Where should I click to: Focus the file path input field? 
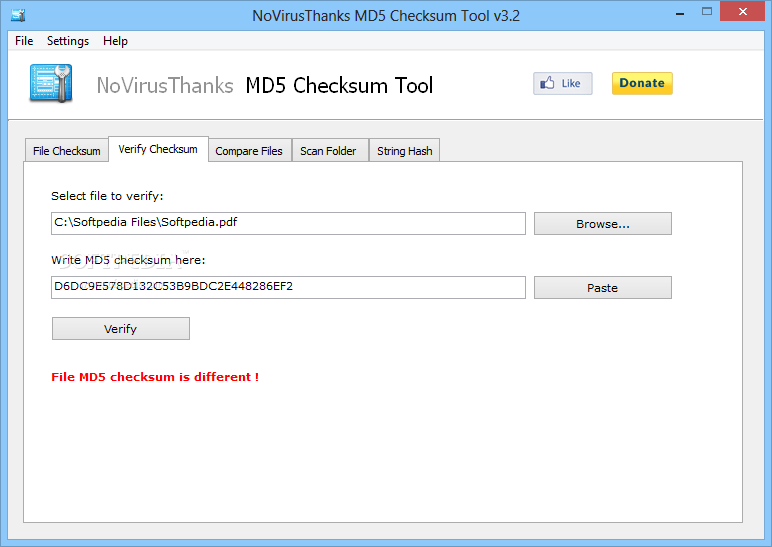click(289, 224)
